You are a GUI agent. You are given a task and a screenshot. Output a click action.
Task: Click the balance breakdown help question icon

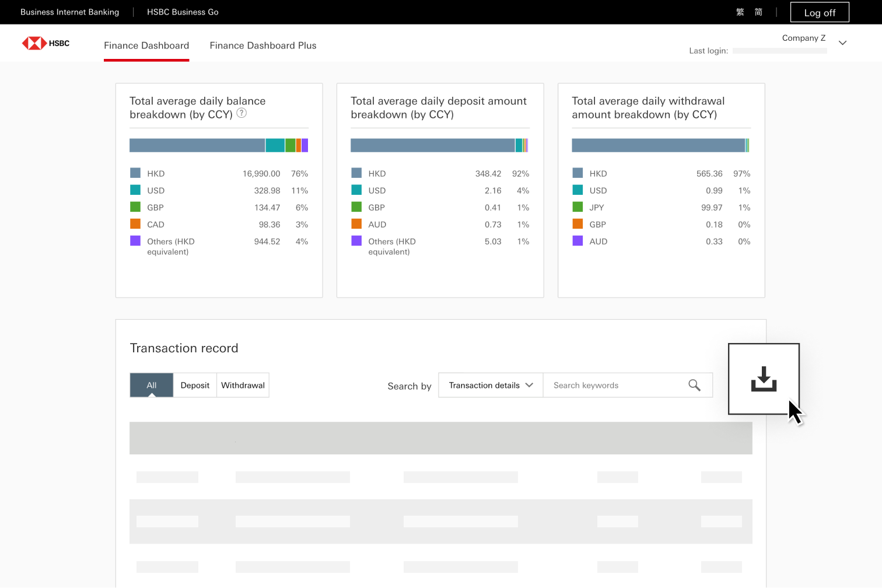(x=242, y=114)
